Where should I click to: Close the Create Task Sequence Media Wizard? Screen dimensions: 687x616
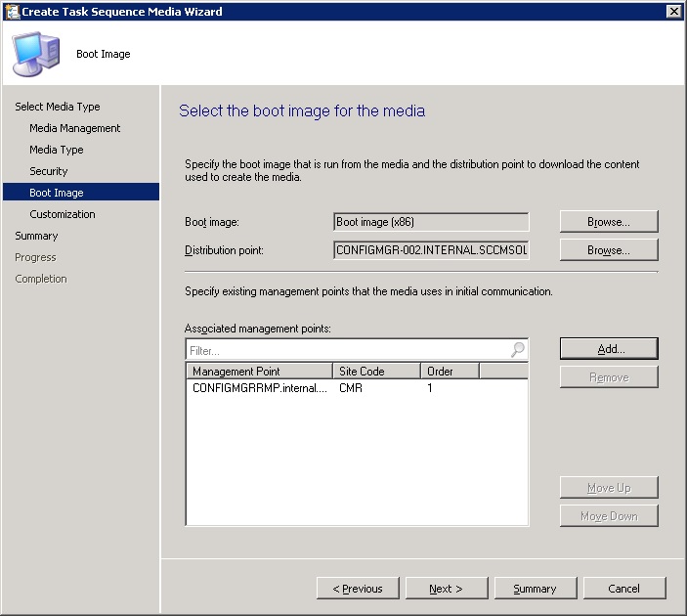pos(673,11)
